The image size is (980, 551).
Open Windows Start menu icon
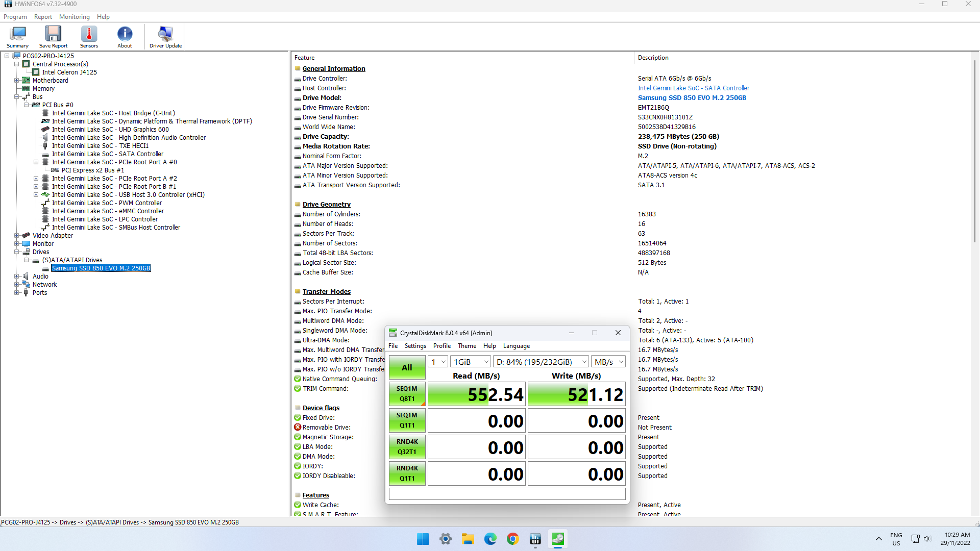click(x=423, y=539)
